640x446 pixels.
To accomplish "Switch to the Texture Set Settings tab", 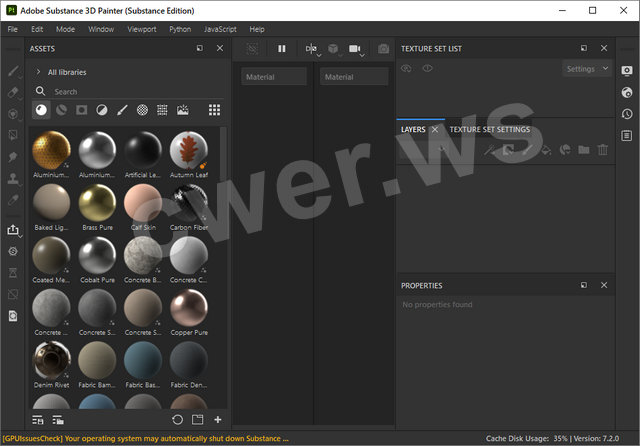I will click(489, 129).
